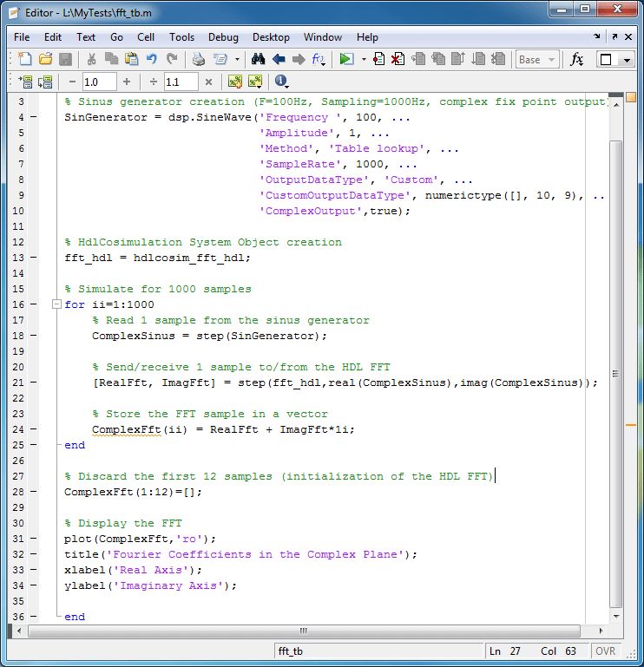Click the Back navigation arrow
The height and width of the screenshot is (667, 644).
(x=279, y=59)
